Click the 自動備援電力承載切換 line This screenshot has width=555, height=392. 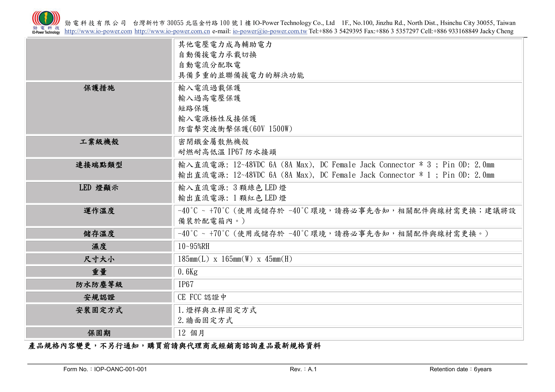tap(217, 55)
